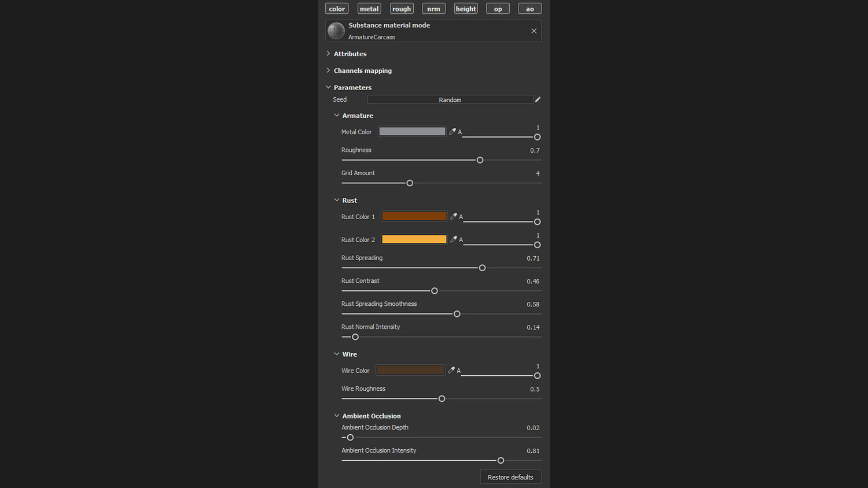Viewport: 868px width, 488px height.
Task: Open the Metal Color gray swatch
Action: 412,132
